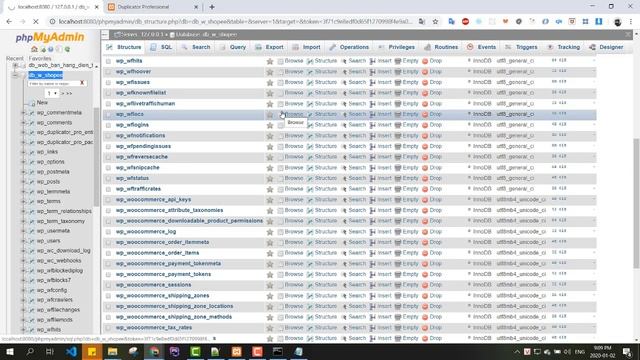Click Browse icon for wp_wfnotifications

(x=280, y=136)
